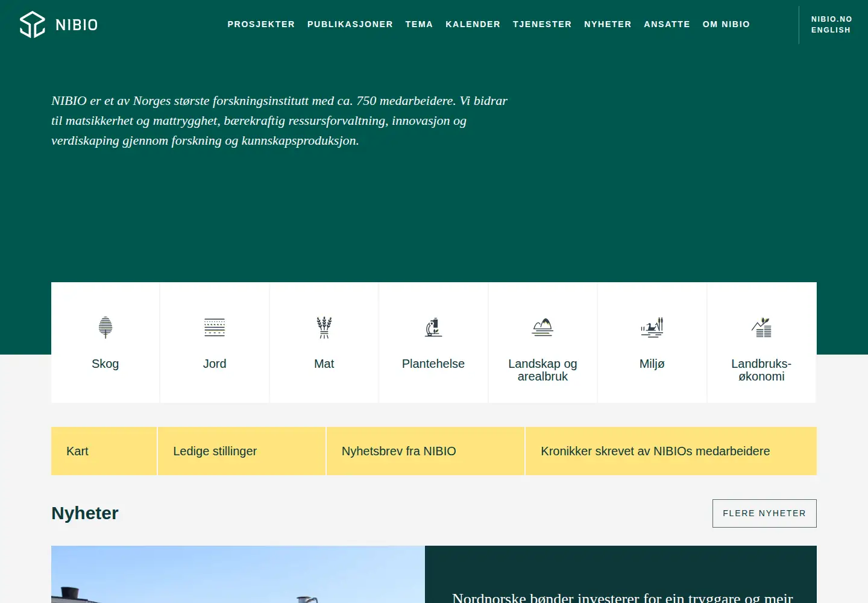Open the Publikasjoner menu

[x=350, y=24]
